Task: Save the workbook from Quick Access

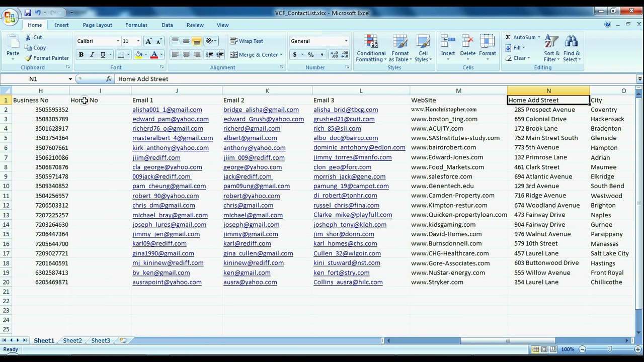Action: click(28, 13)
